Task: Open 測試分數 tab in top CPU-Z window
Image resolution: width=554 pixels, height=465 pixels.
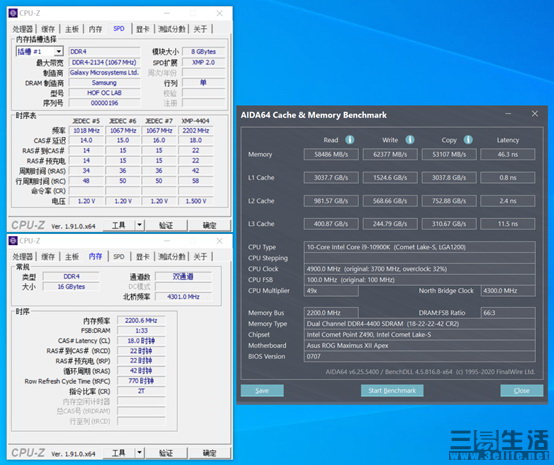Action: 172,29
